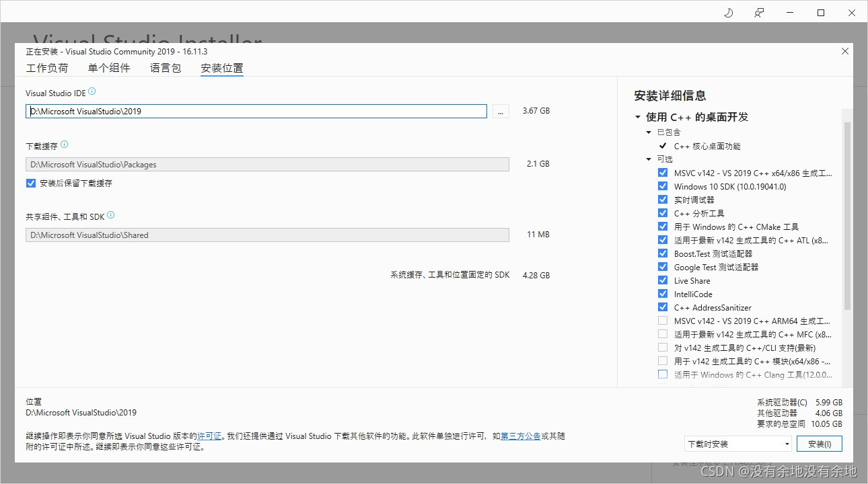Click the install details scrollbar
Image resolution: width=868 pixels, height=484 pixels.
coord(847,215)
